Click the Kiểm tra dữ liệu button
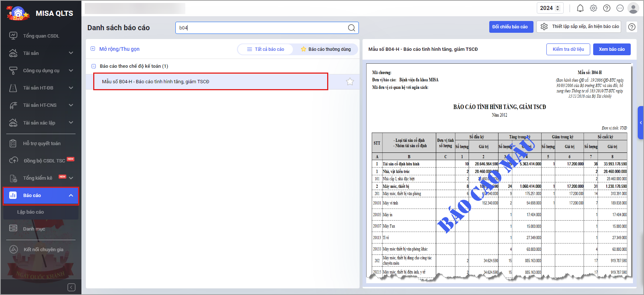 [568, 49]
